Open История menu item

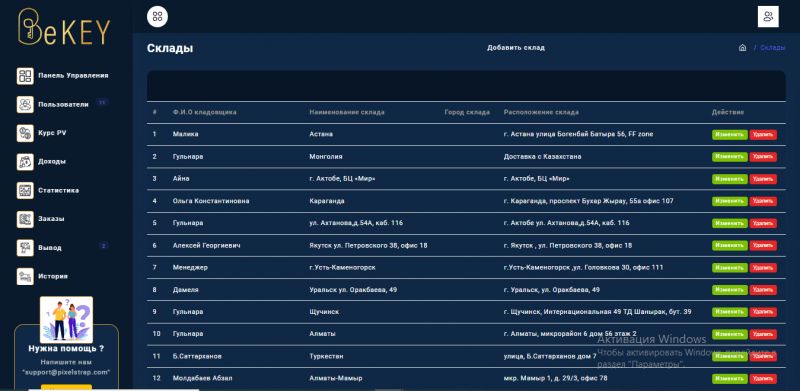click(x=53, y=276)
